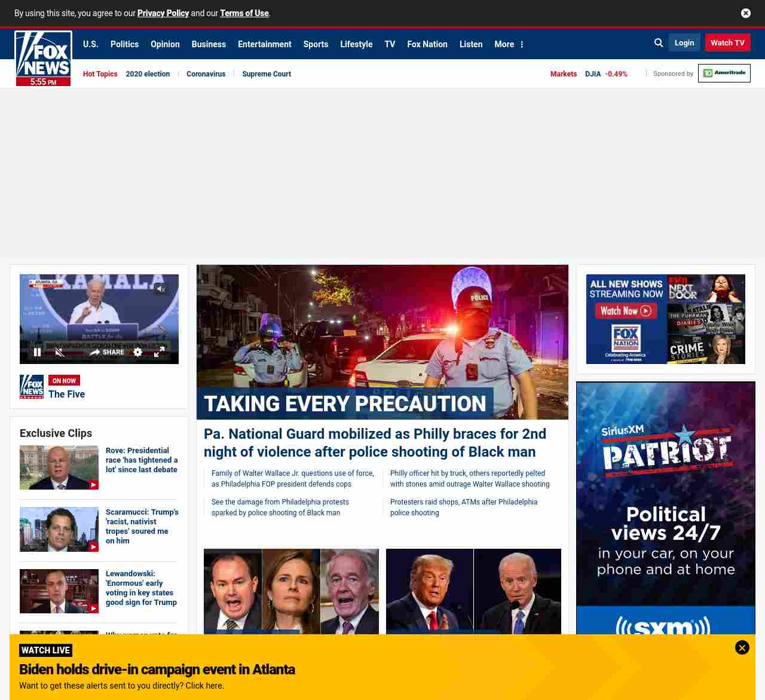Open the search magnifier icon
The height and width of the screenshot is (700, 765).
(659, 43)
